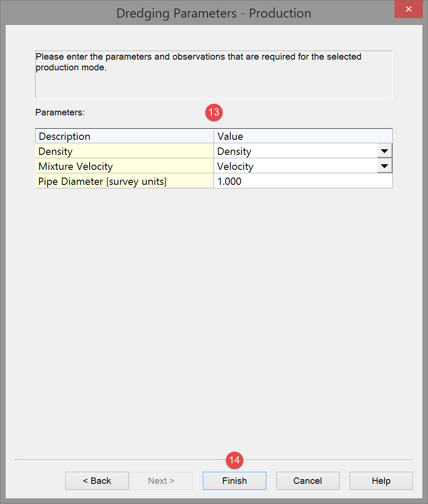Click the Description column header
The height and width of the screenshot is (504, 428).
click(x=124, y=136)
